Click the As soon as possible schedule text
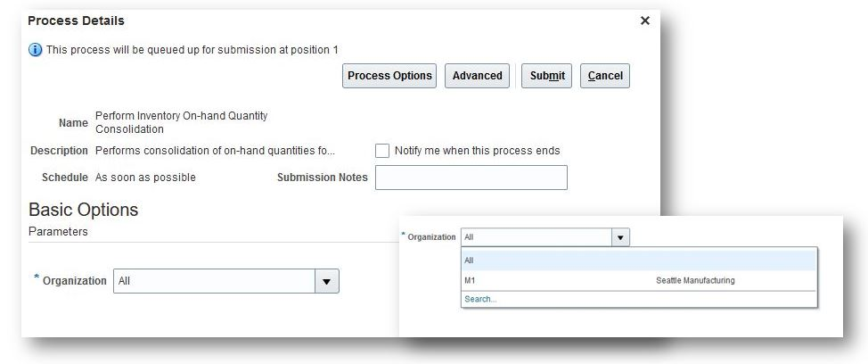 (x=145, y=178)
